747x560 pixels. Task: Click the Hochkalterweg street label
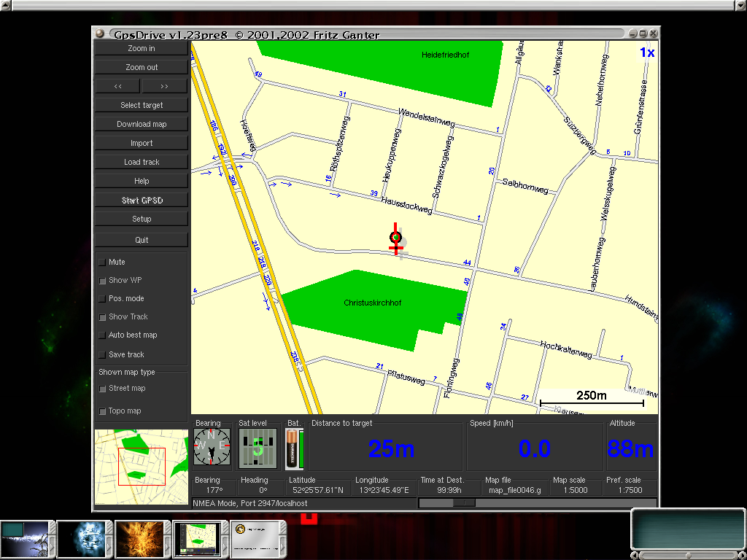pos(566,349)
